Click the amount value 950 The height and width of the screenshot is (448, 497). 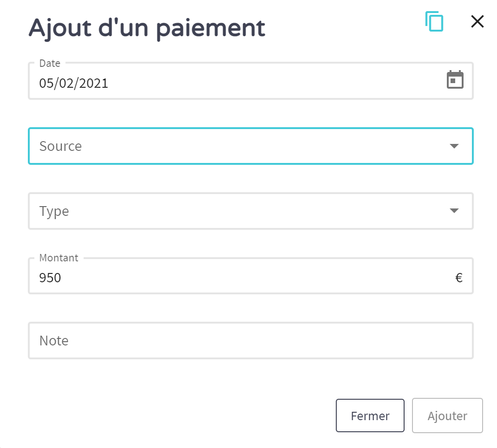point(50,278)
